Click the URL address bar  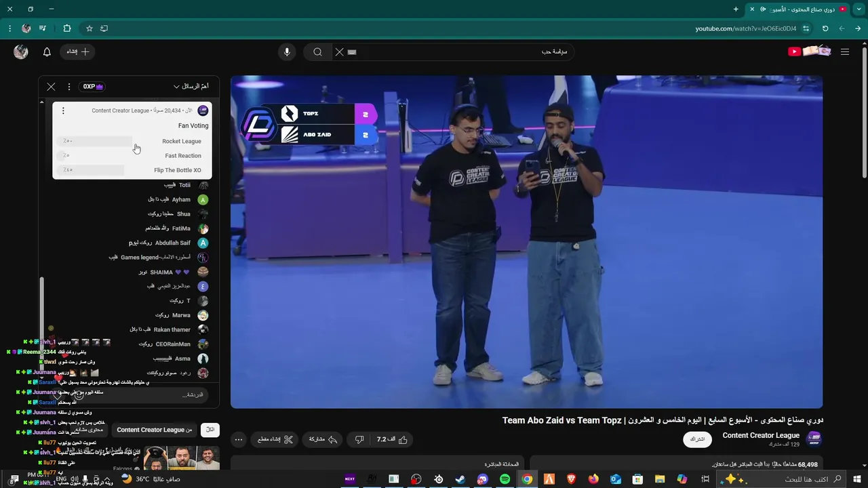745,28
